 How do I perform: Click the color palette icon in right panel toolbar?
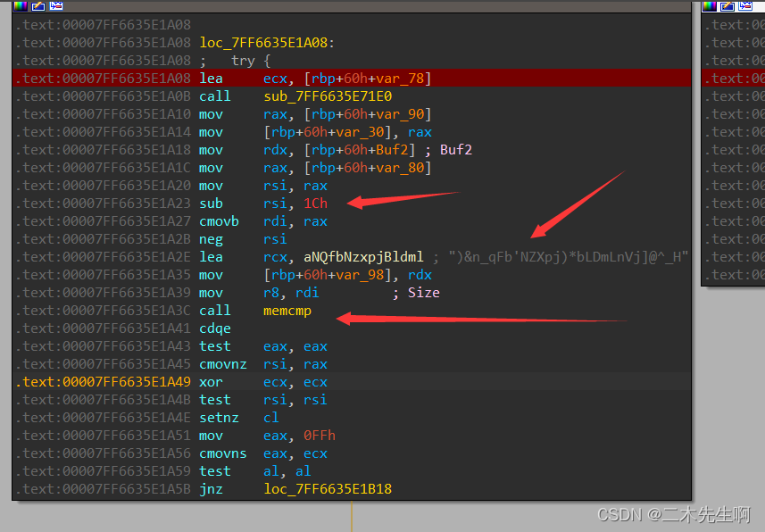click(x=710, y=6)
